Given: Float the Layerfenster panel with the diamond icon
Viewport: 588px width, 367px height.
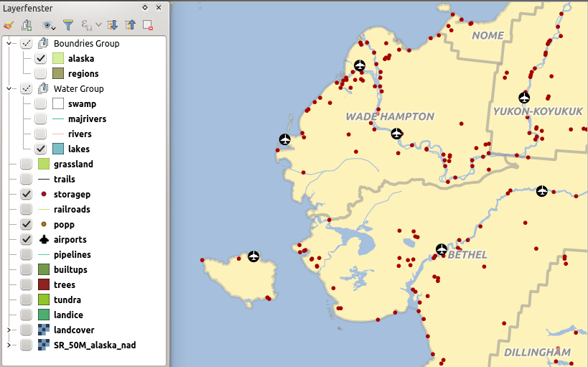Looking at the screenshot, I should click(x=145, y=7).
